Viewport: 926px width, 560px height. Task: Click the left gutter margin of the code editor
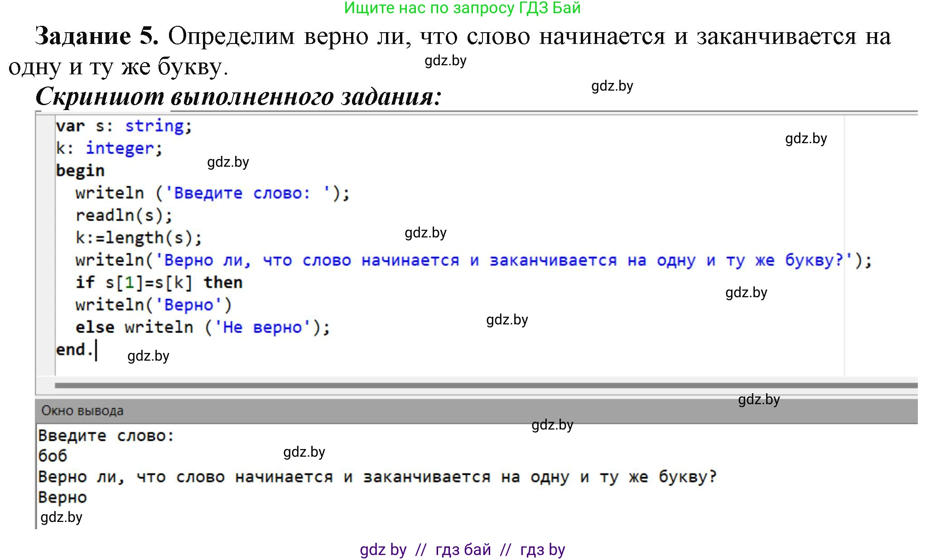click(45, 245)
